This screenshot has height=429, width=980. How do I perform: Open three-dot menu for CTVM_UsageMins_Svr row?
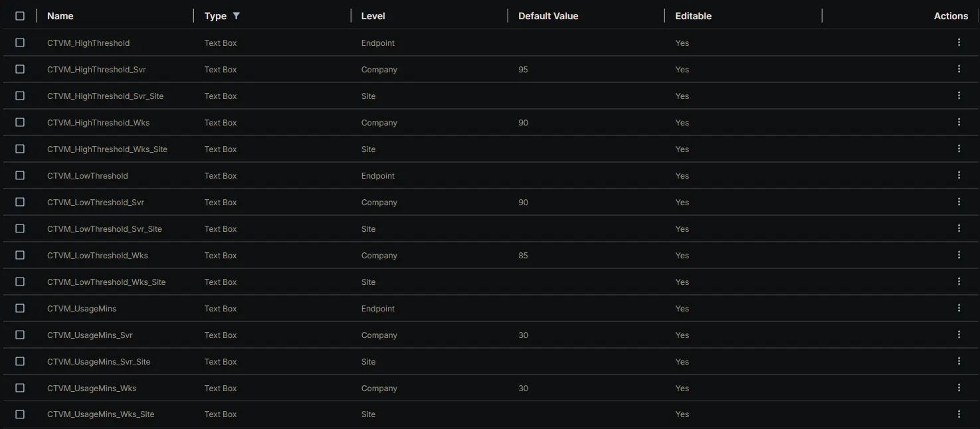tap(959, 335)
